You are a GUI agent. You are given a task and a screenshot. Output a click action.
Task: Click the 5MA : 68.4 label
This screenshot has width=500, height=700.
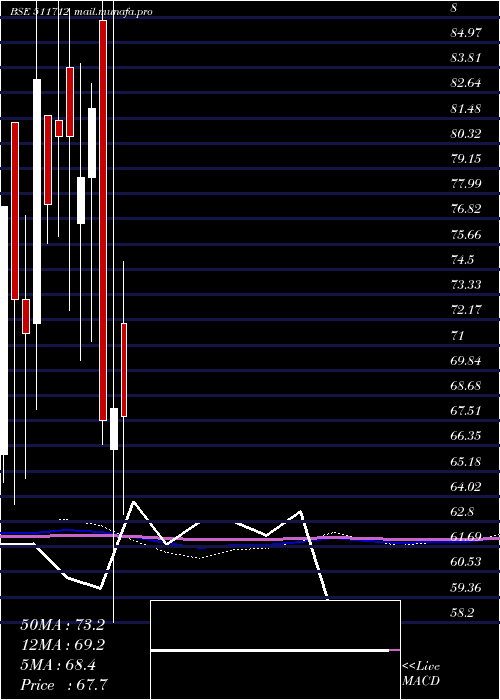tap(58, 665)
